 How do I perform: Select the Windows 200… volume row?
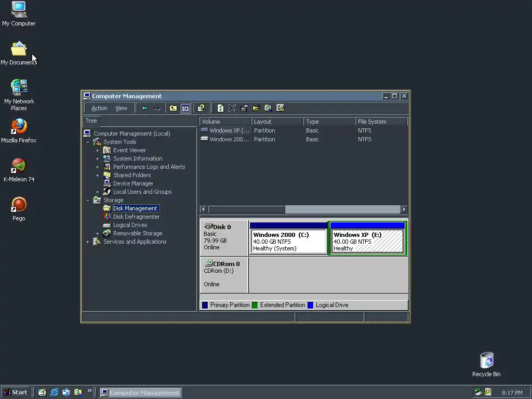304,139
